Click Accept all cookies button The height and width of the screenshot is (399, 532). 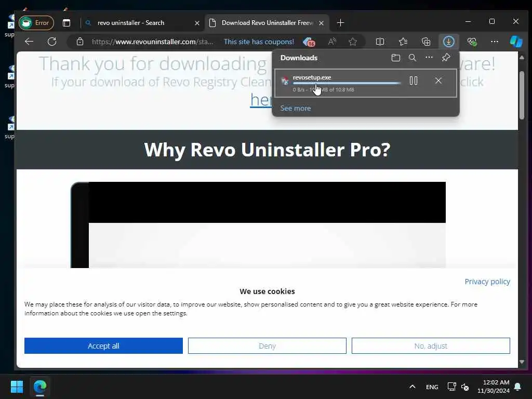coord(103,345)
